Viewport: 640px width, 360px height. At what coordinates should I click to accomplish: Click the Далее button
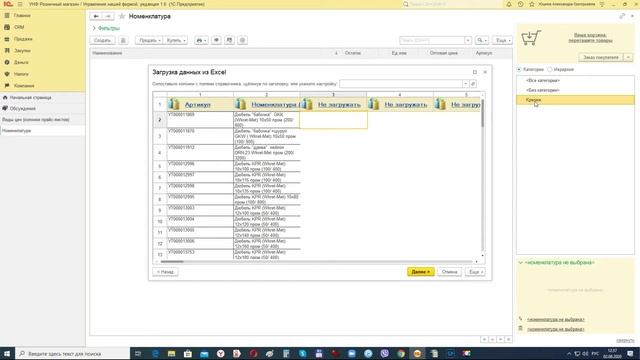click(420, 272)
